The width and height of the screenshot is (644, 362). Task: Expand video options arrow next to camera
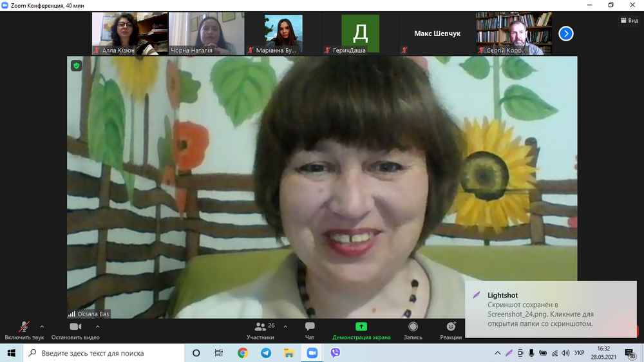point(97,327)
